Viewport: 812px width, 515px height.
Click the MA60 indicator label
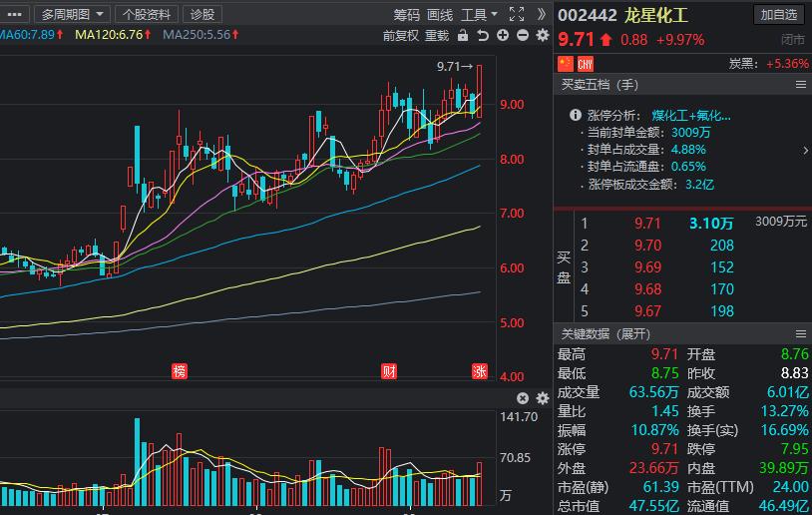tap(32, 35)
